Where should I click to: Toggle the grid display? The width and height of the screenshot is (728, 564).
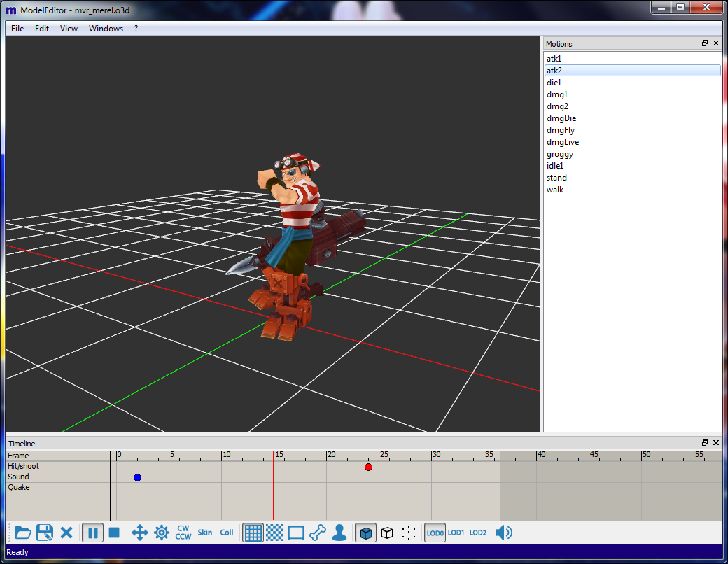253,533
